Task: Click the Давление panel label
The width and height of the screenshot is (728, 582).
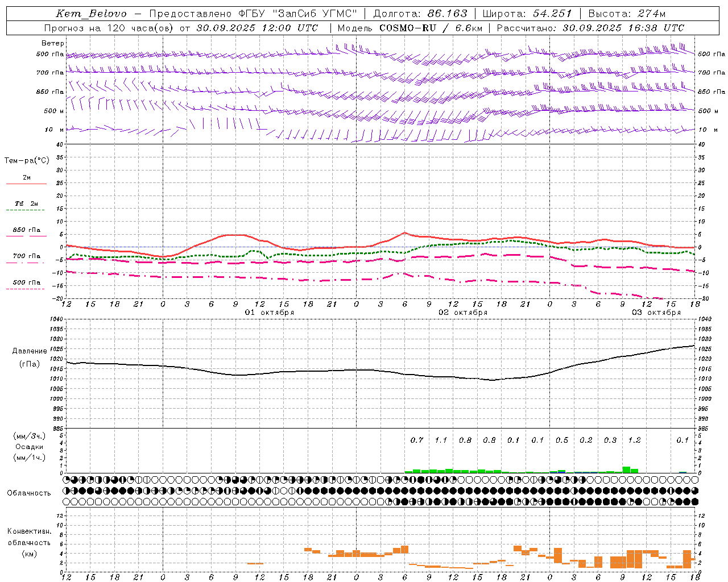Action: click(x=30, y=351)
